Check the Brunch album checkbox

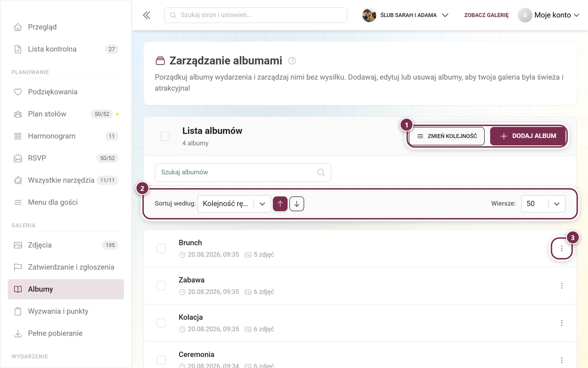pos(161,249)
